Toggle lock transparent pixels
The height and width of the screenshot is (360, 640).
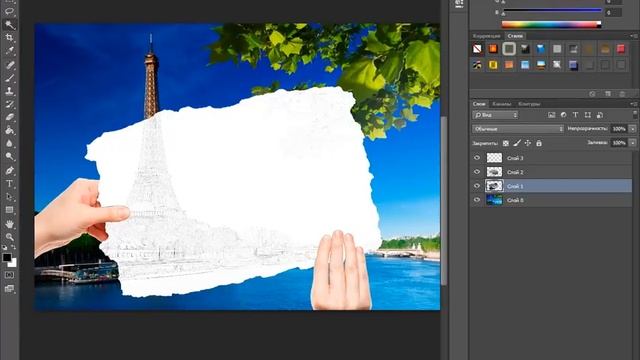[x=506, y=143]
